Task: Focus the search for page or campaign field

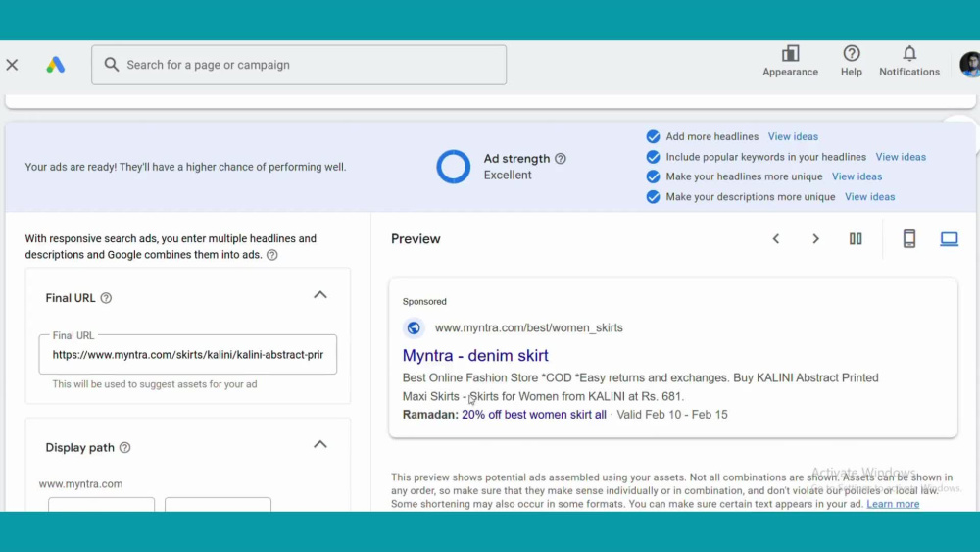Action: (x=299, y=65)
